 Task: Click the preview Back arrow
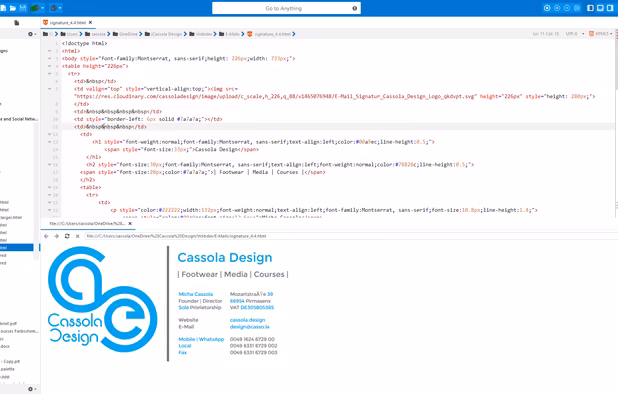tap(46, 236)
